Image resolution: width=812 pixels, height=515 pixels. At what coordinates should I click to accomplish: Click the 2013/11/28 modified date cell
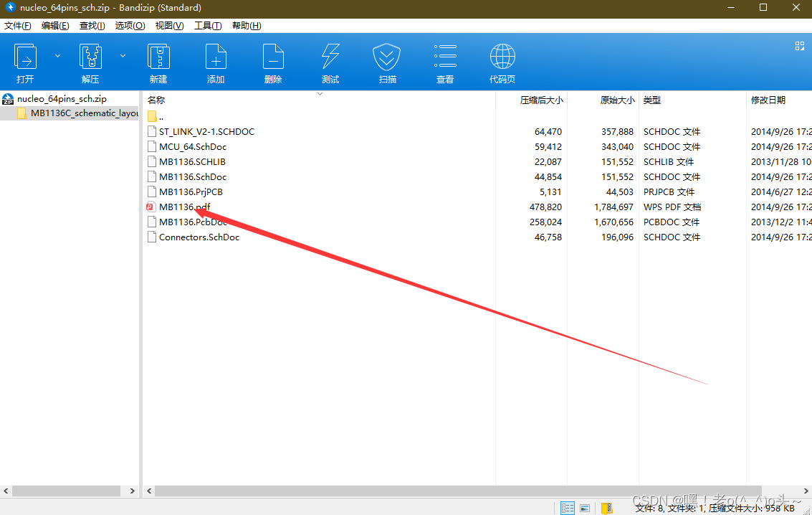click(781, 161)
